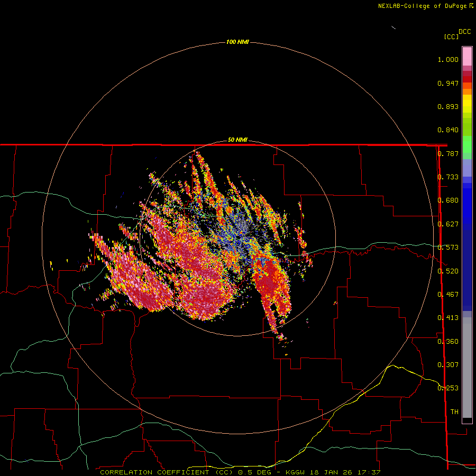
Task: Click the 1.000 scale value
Action: tap(448, 59)
